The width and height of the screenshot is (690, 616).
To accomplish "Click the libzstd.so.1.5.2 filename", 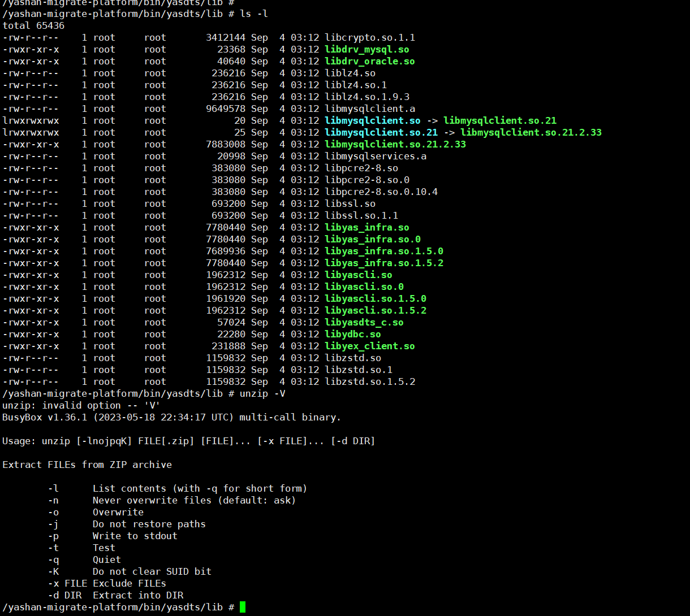I will pyautogui.click(x=369, y=381).
